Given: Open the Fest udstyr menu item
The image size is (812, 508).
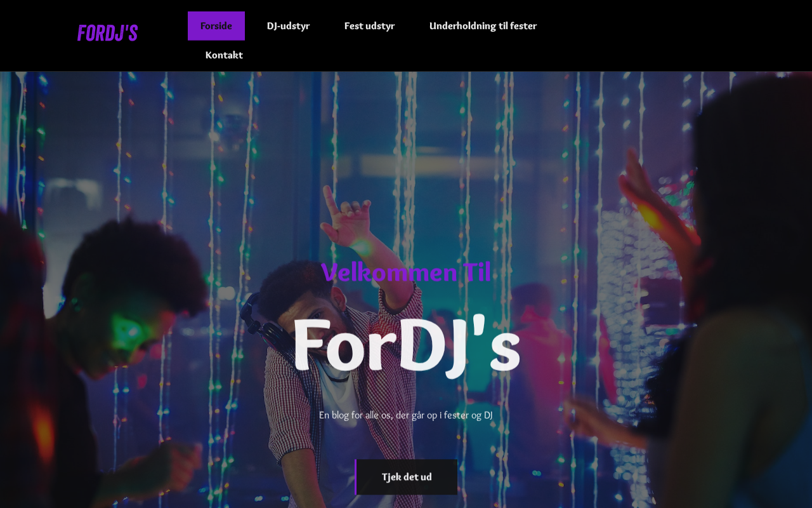Looking at the screenshot, I should pos(369,26).
